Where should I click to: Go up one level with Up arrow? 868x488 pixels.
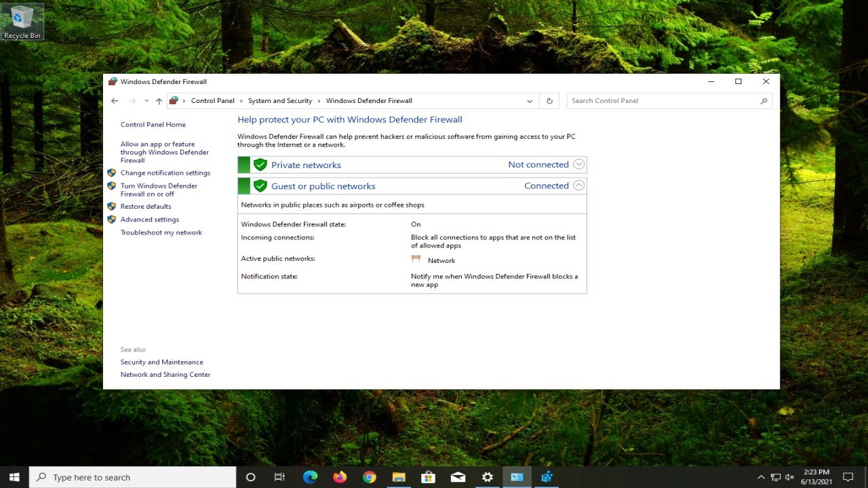point(159,101)
